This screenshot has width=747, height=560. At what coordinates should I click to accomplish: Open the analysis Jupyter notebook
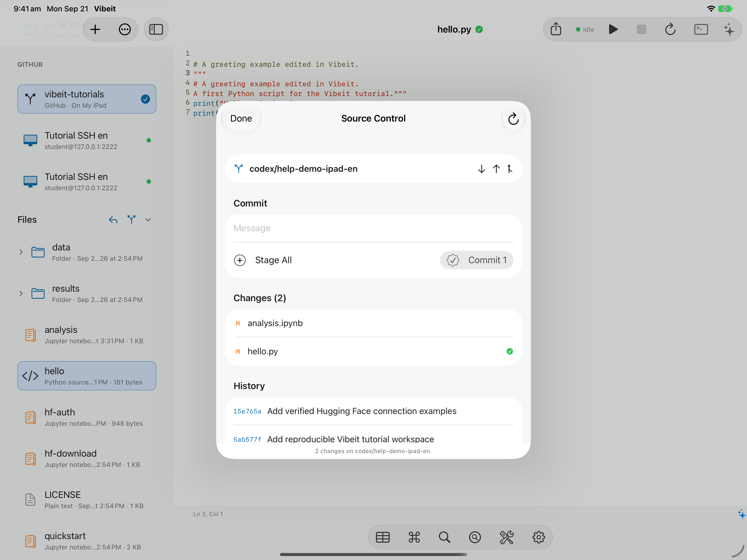(x=87, y=335)
